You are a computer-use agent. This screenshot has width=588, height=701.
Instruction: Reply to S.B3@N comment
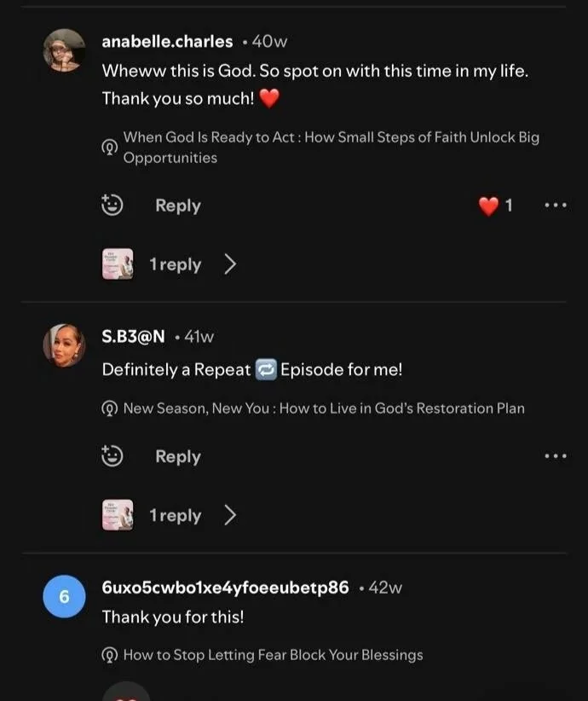click(178, 456)
